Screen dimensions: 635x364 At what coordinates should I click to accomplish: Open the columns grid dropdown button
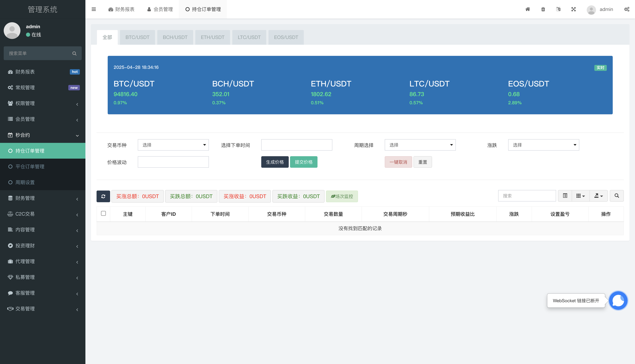click(x=580, y=196)
